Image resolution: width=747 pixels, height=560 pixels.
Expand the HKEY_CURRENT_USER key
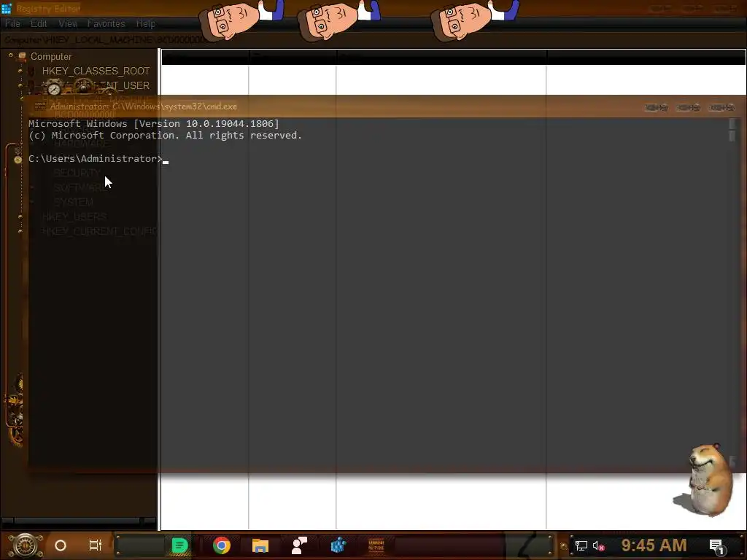click(x=20, y=85)
